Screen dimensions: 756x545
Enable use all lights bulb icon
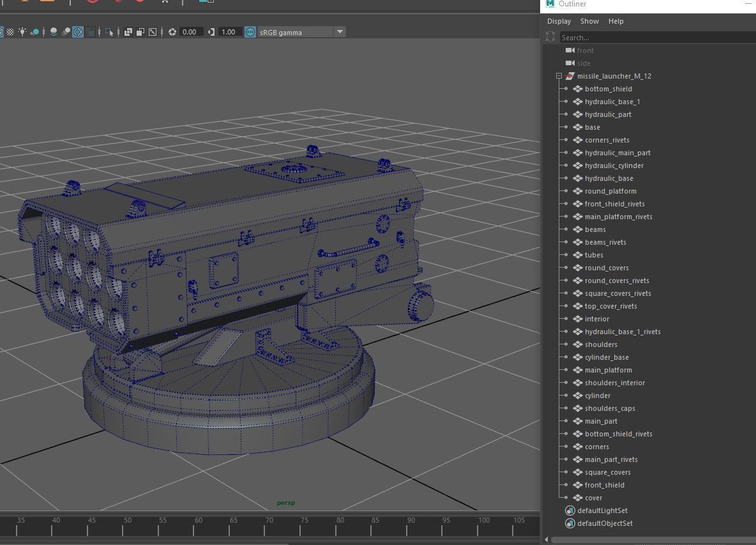(22, 32)
